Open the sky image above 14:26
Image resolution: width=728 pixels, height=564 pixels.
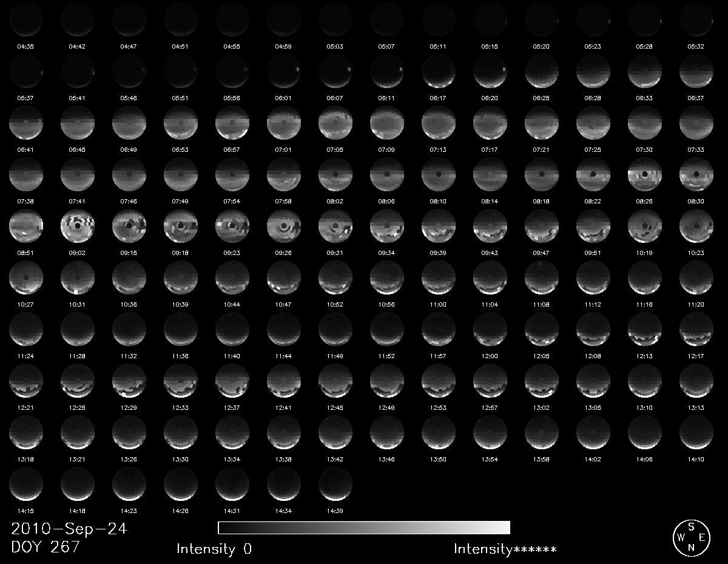pos(181,484)
